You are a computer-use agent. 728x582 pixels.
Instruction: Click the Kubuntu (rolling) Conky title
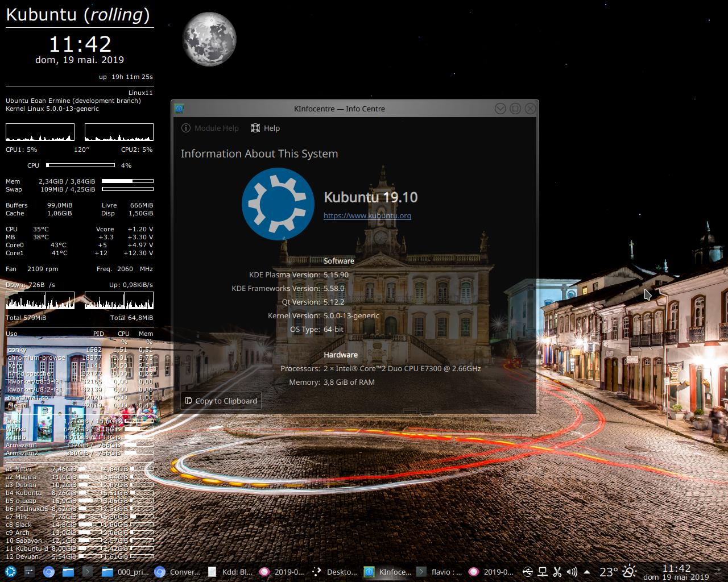click(78, 14)
